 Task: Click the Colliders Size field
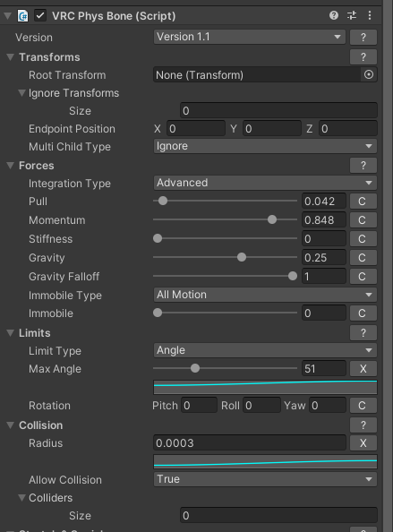pyautogui.click(x=278, y=515)
